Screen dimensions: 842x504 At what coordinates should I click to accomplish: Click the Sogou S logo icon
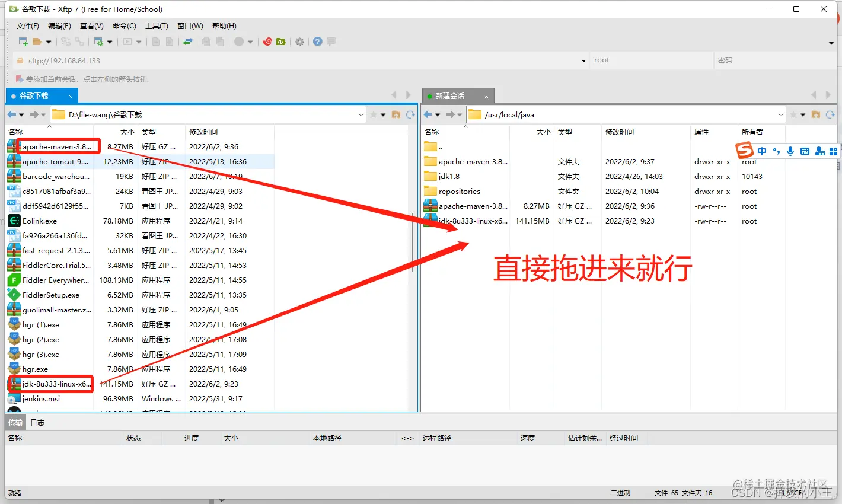(x=745, y=151)
